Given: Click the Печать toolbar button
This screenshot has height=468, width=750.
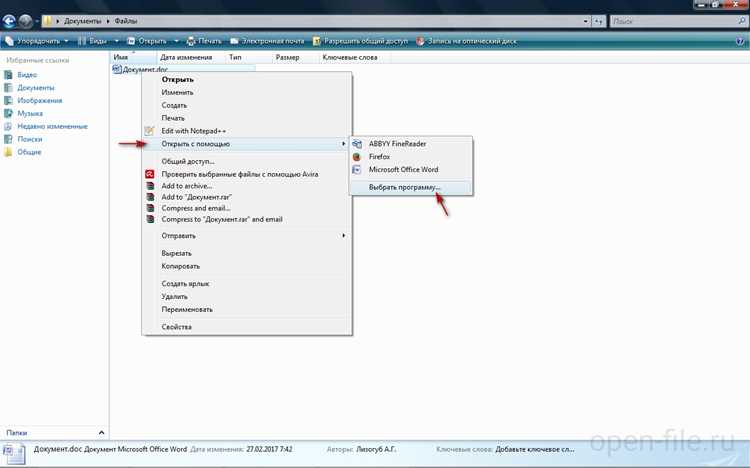Looking at the screenshot, I should (204, 41).
